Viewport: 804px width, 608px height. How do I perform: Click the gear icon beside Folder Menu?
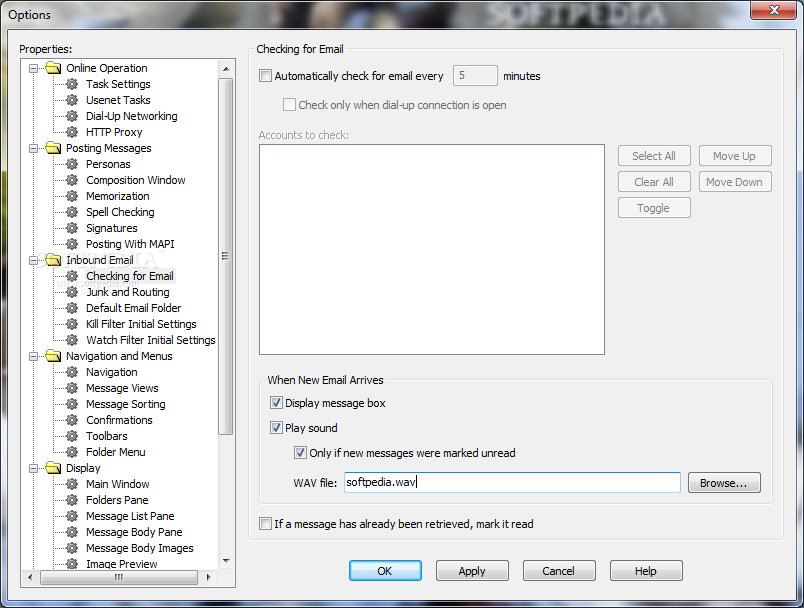pyautogui.click(x=72, y=452)
